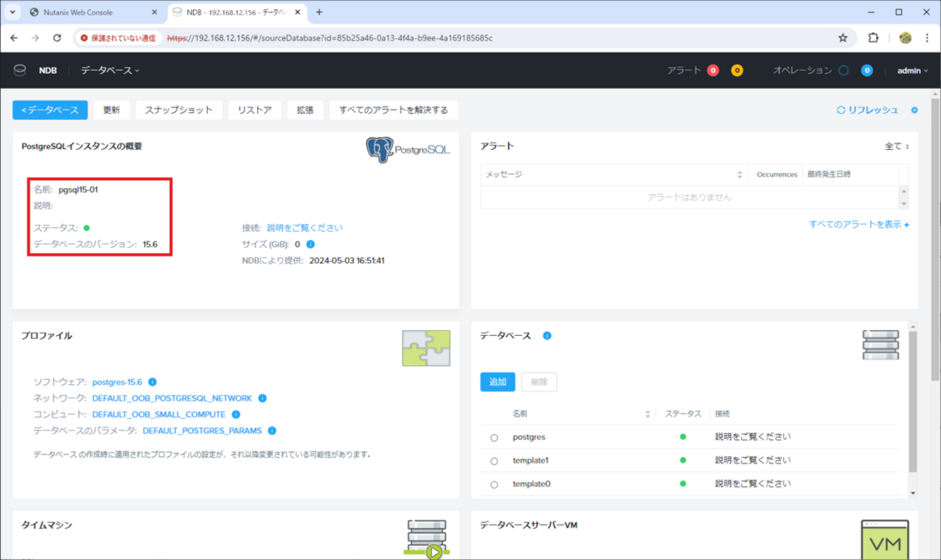The image size is (941, 560).
Task: Click the yellow alert count badge
Action: coord(737,70)
